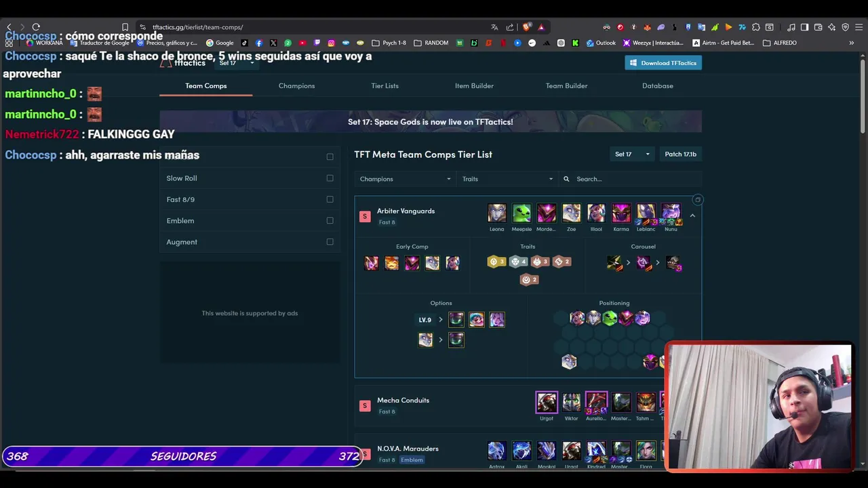868x488 pixels.
Task: Click the Meepsie hex on Positioning board
Action: tap(610, 318)
